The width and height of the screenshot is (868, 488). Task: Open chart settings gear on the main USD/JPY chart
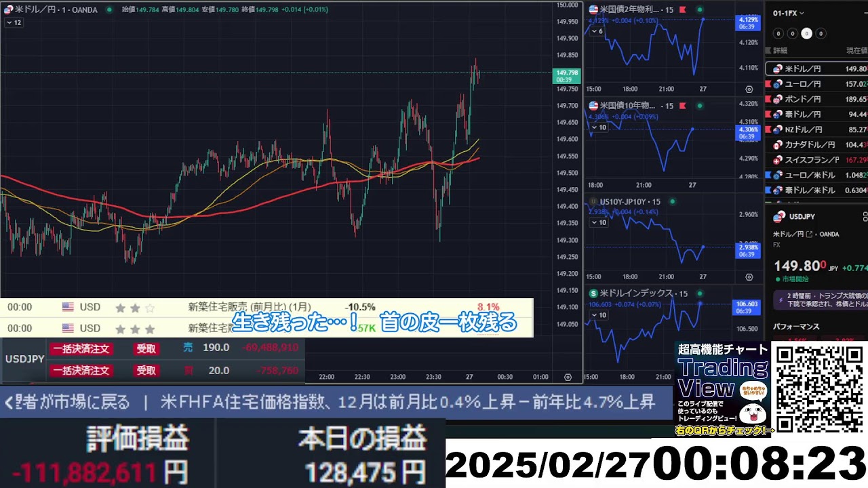(568, 377)
